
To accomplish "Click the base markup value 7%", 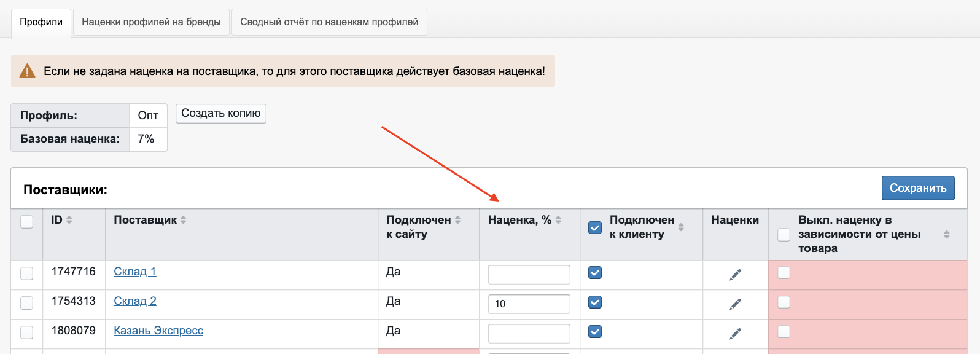I will (x=146, y=139).
